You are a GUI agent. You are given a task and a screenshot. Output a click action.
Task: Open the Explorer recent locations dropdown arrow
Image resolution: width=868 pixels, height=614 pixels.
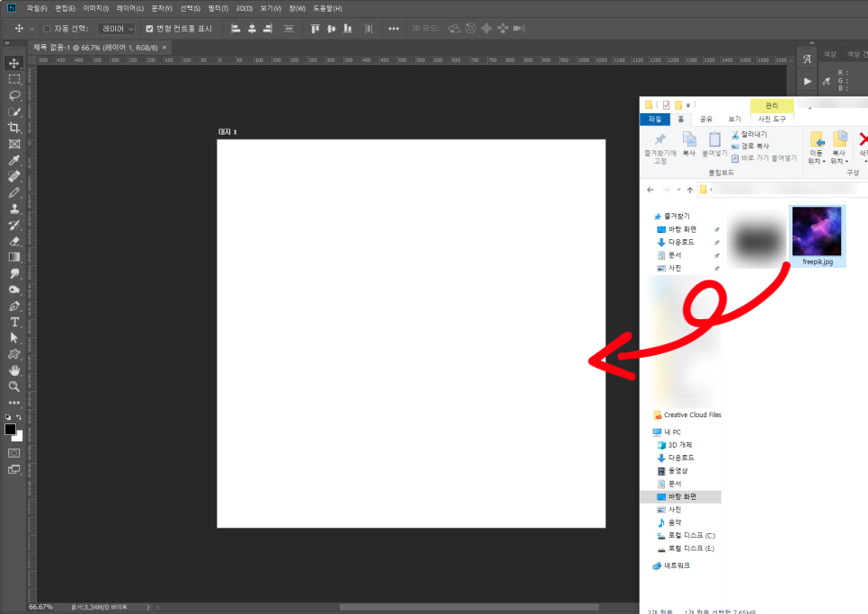(x=678, y=190)
